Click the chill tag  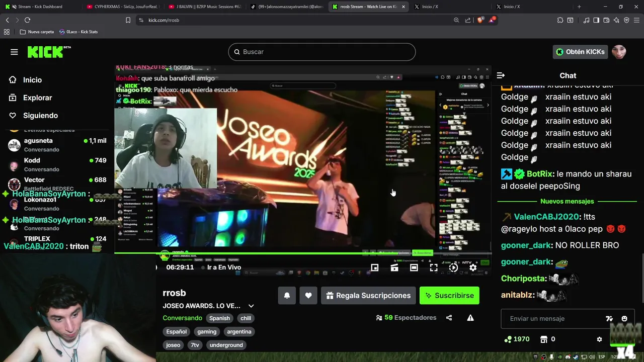click(246, 318)
